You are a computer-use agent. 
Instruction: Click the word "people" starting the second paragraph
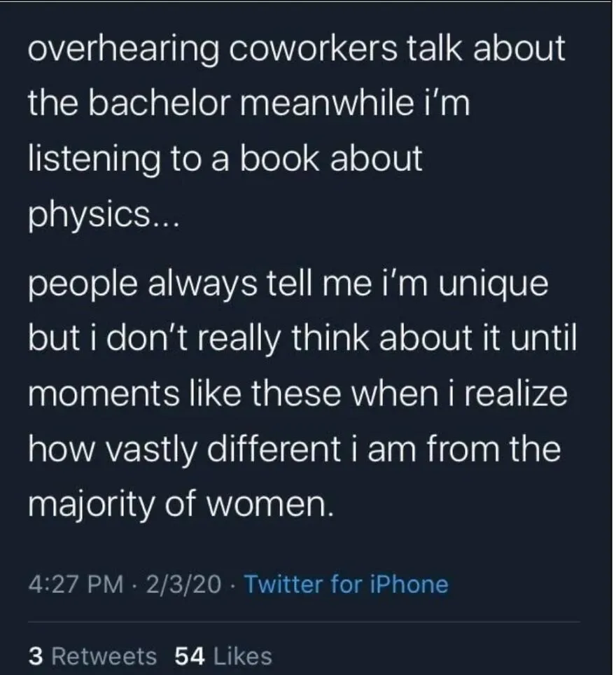[83, 286]
